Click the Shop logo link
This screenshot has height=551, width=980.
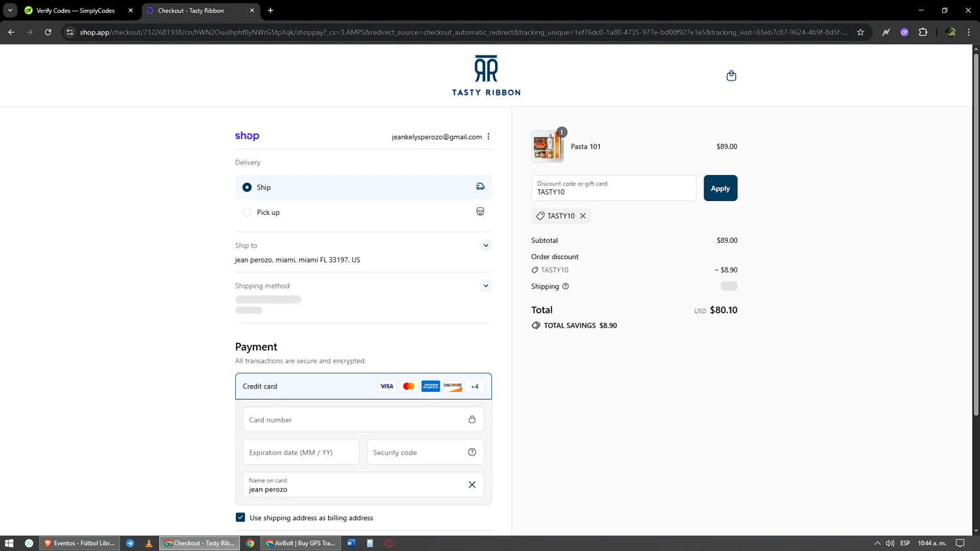pyautogui.click(x=247, y=136)
